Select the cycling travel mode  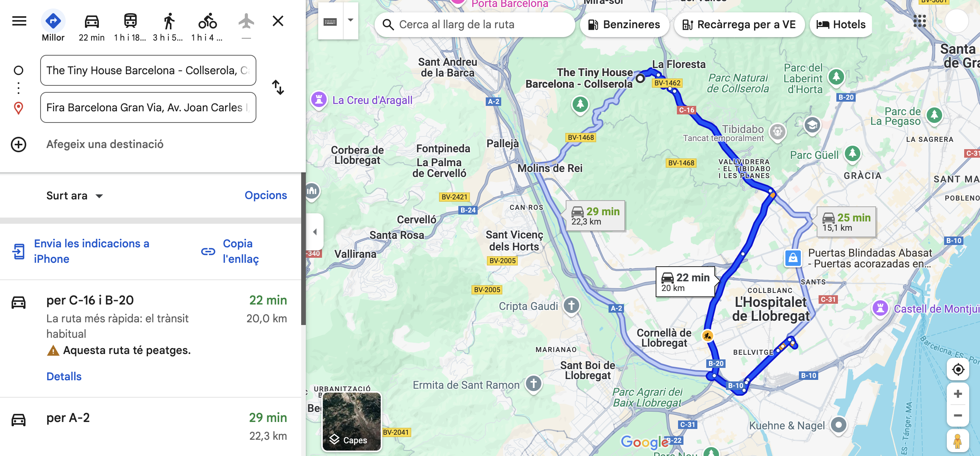(x=207, y=26)
